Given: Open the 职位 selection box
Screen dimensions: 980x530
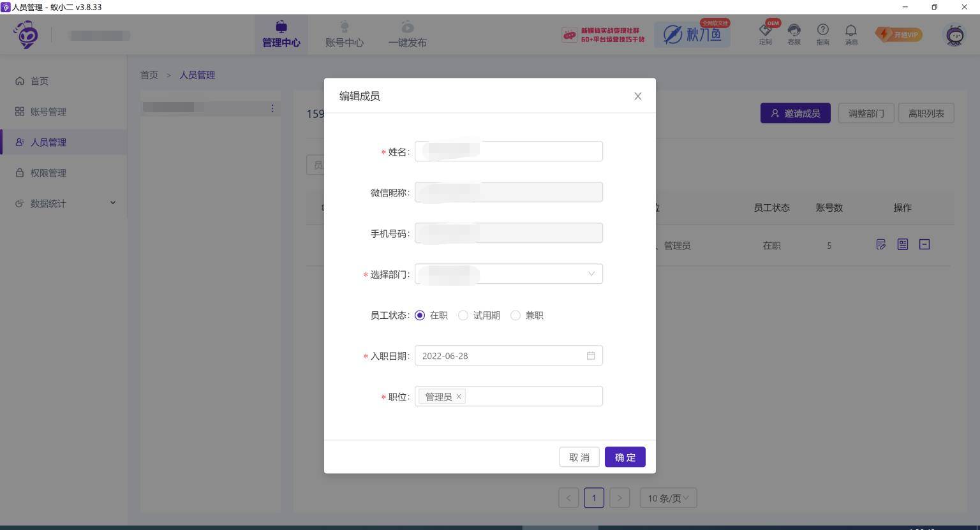Looking at the screenshot, I should click(509, 396).
